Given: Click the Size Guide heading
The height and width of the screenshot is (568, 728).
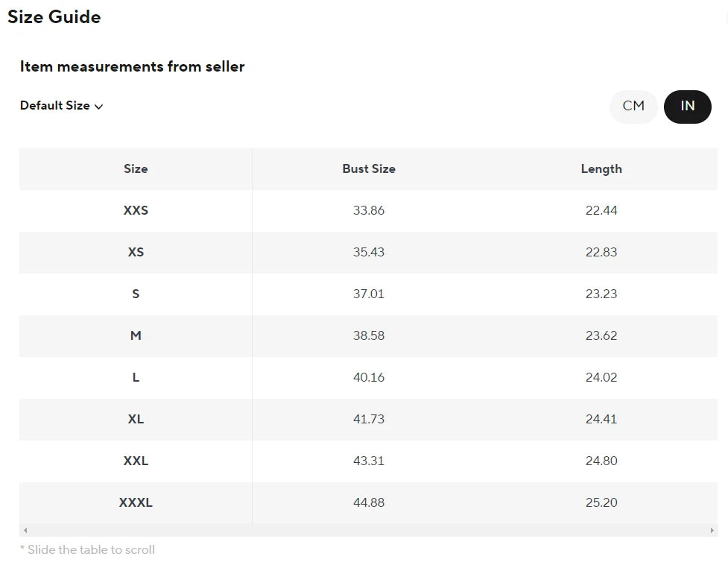Looking at the screenshot, I should [x=54, y=17].
